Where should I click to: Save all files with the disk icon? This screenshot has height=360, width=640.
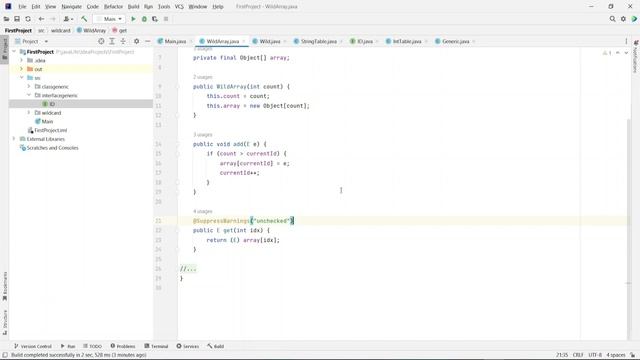tap(17, 19)
